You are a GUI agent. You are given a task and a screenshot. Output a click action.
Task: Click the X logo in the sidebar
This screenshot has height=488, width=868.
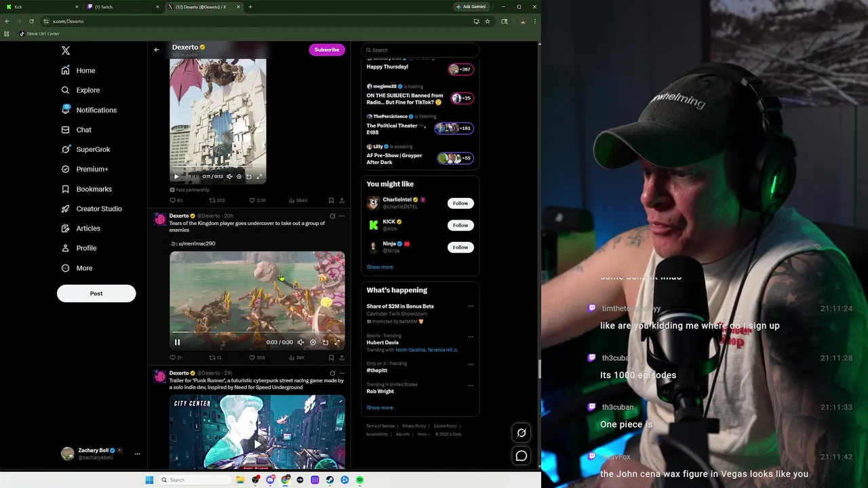coord(66,50)
